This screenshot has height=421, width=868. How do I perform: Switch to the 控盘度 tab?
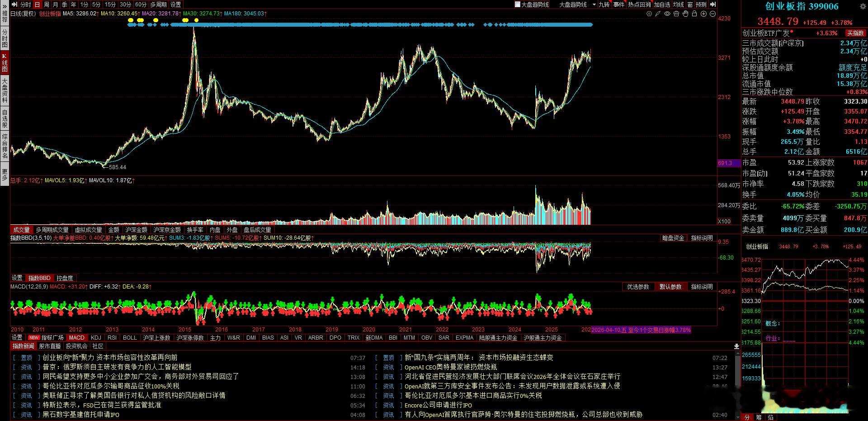coord(65,278)
